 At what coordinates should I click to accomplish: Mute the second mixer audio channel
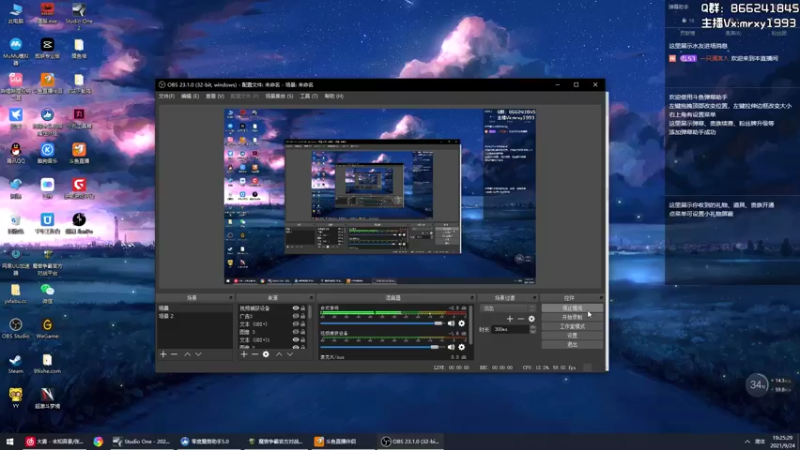point(451,347)
